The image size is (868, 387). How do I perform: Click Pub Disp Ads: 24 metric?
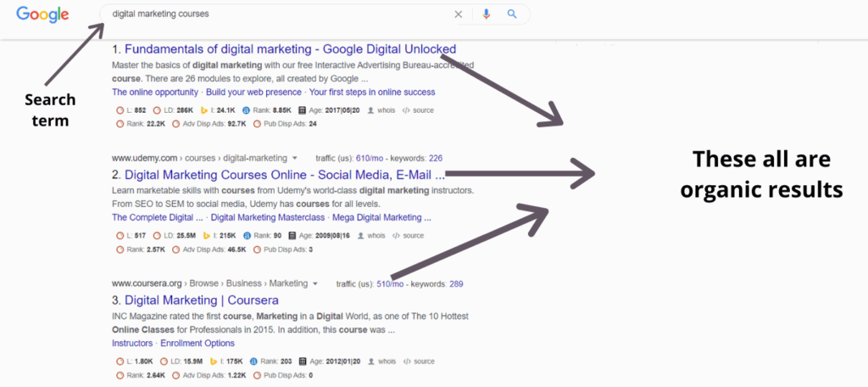(285, 124)
